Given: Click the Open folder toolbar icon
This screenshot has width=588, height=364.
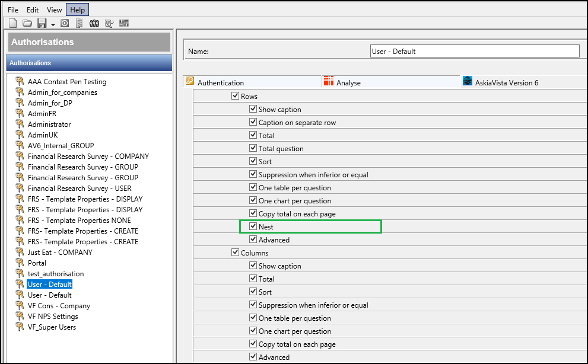Looking at the screenshot, I should [27, 23].
